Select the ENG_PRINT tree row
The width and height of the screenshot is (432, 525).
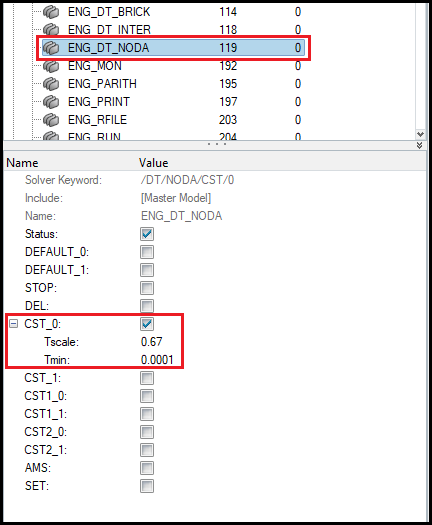click(x=172, y=102)
